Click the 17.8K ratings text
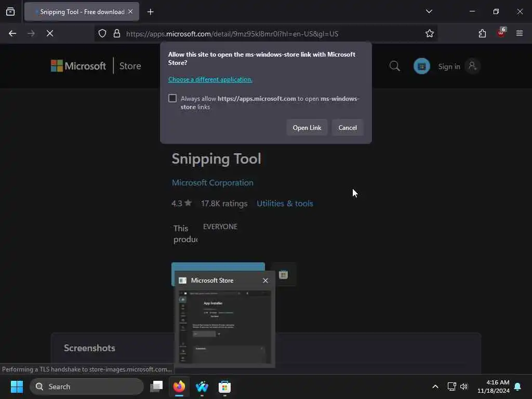Screen dimensions: 532x399 click(x=224, y=203)
